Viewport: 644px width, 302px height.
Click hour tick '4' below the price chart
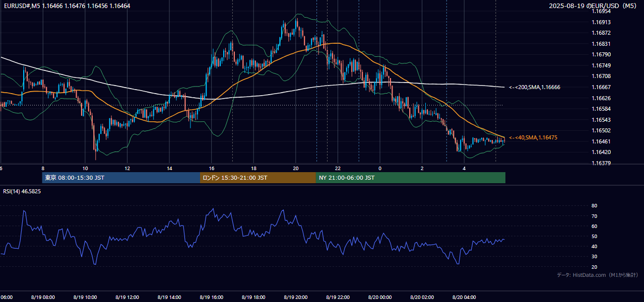point(464,169)
